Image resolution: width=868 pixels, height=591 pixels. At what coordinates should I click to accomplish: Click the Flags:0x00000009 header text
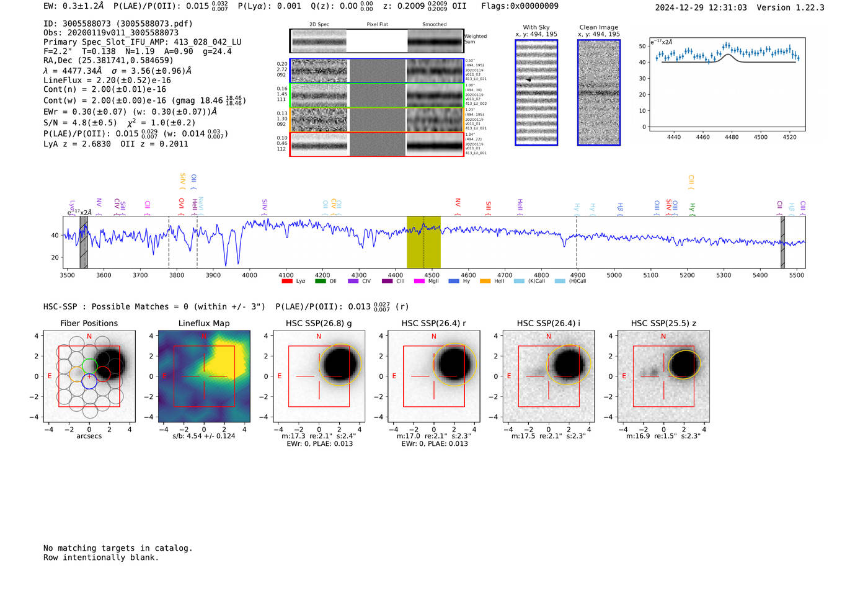(520, 6)
